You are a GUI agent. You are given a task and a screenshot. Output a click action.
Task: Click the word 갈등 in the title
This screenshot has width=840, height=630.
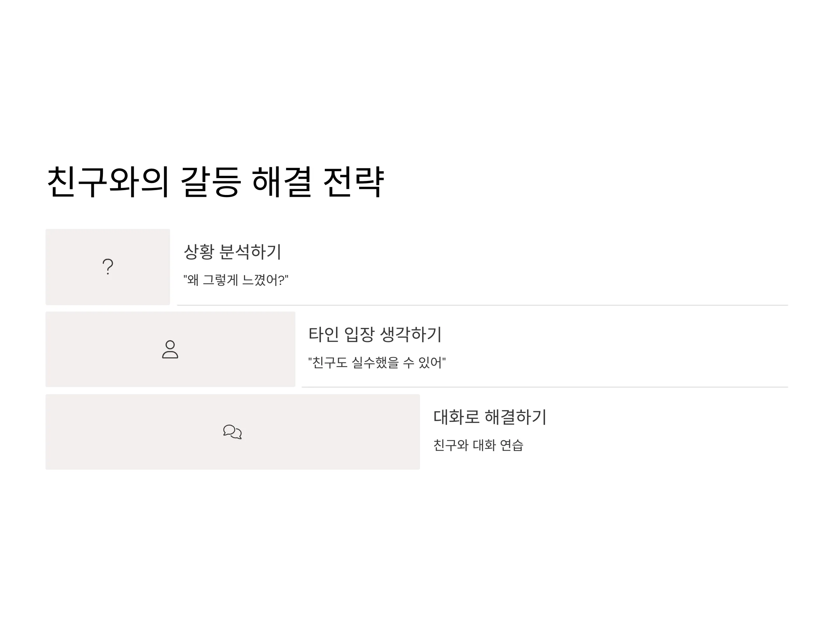pyautogui.click(x=211, y=182)
